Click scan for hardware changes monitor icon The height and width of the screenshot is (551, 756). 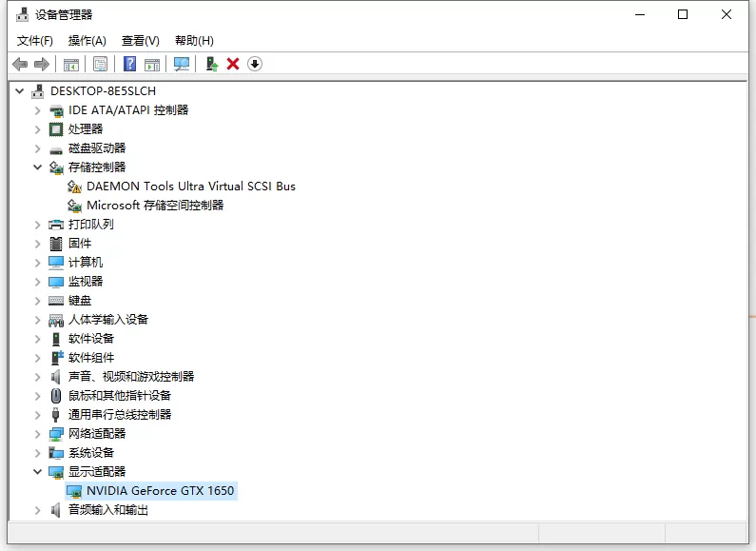[x=182, y=64]
